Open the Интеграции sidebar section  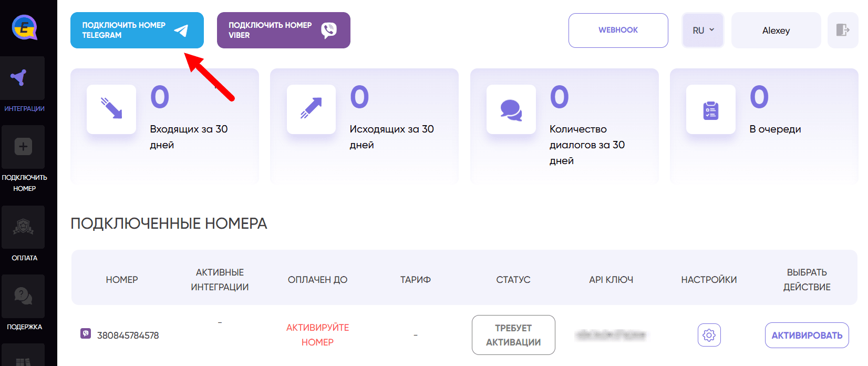point(23,78)
